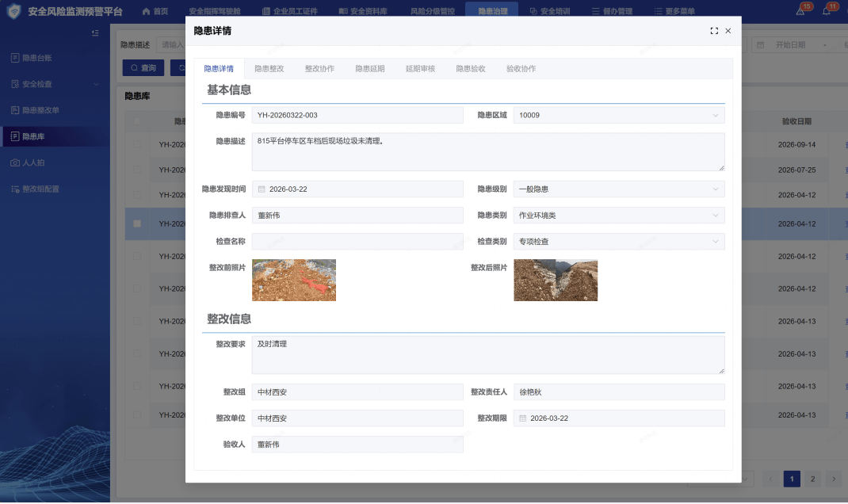Switch to the 隐患延期 tab

coord(370,69)
